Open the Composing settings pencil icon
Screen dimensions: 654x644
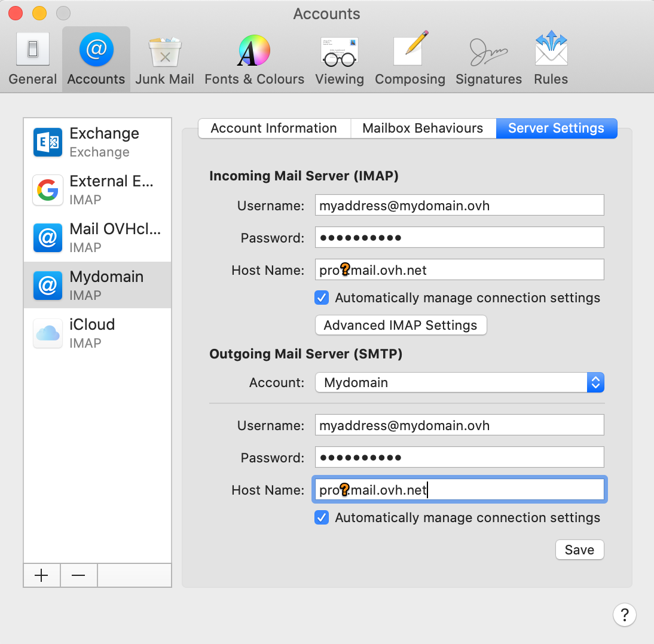click(410, 58)
